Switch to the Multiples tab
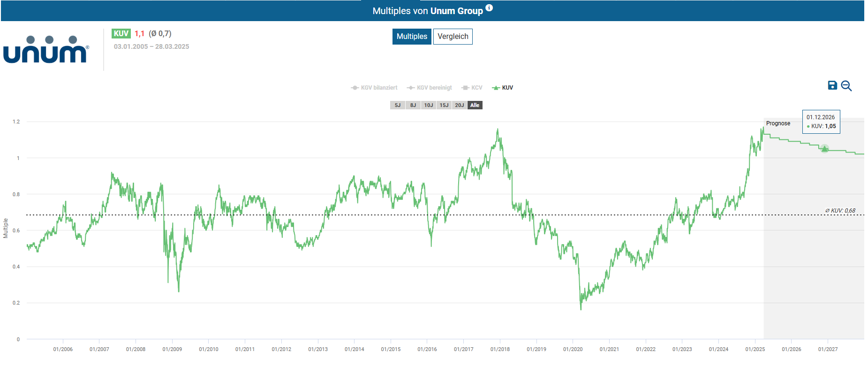Viewport: 868px width, 367px height. tap(412, 37)
